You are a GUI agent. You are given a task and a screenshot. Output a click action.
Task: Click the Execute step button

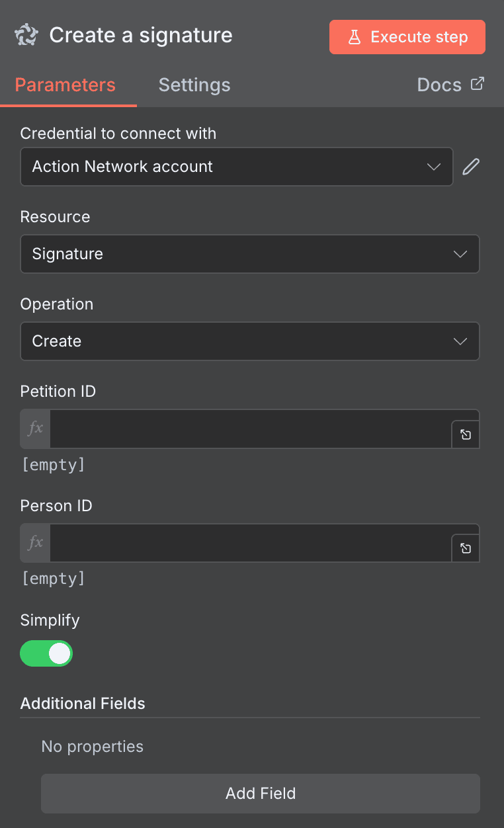407,37
